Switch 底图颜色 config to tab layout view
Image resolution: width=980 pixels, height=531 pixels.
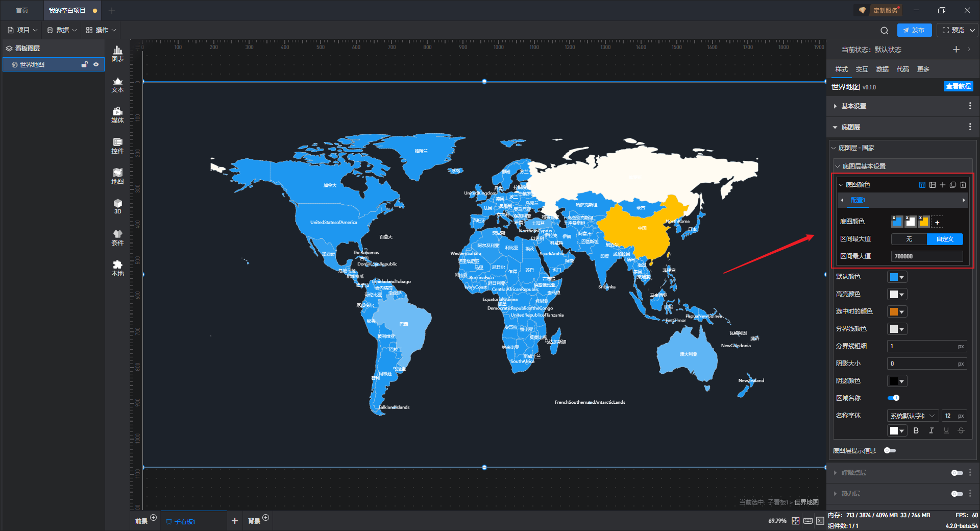click(922, 185)
